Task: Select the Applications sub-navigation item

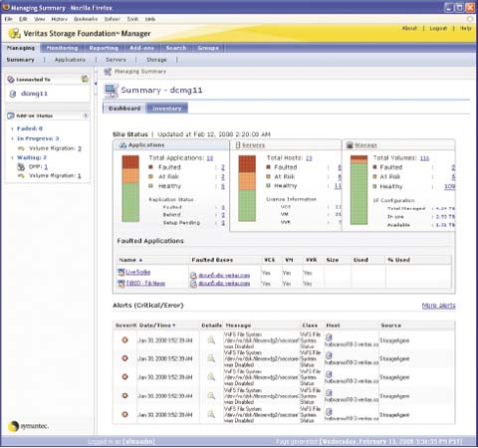Action: [x=70, y=60]
